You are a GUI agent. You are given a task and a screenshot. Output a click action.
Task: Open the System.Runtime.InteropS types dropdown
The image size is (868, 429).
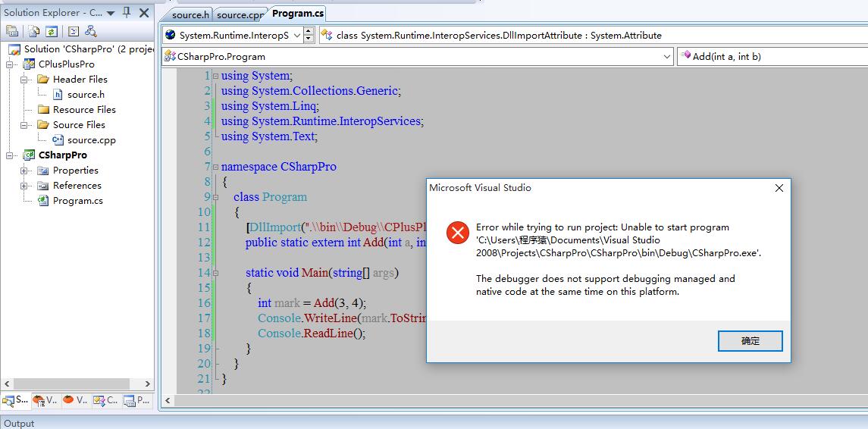296,36
